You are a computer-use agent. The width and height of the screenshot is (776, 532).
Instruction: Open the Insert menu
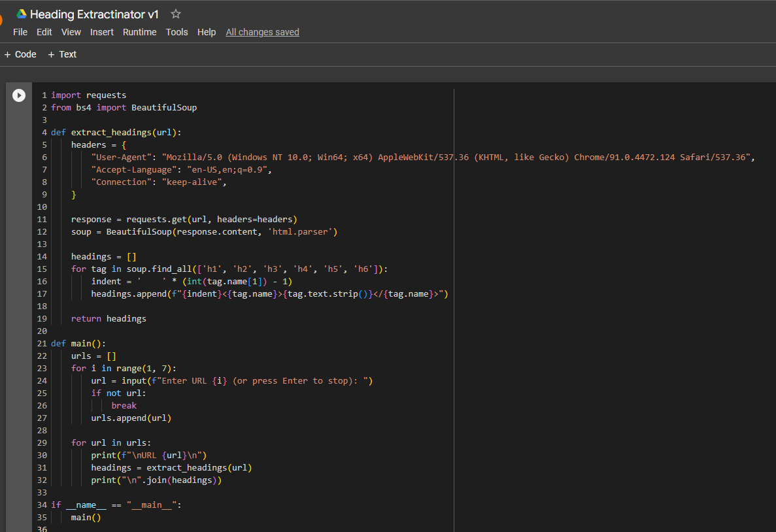point(102,32)
